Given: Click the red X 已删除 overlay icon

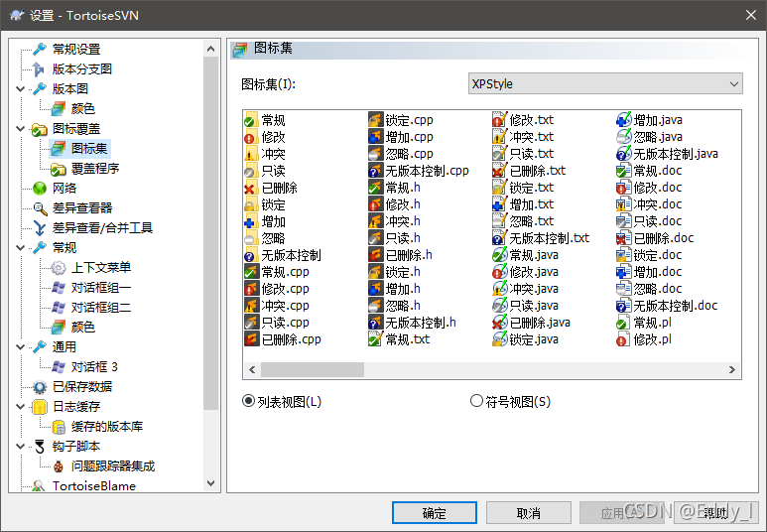Looking at the screenshot, I should tap(251, 188).
